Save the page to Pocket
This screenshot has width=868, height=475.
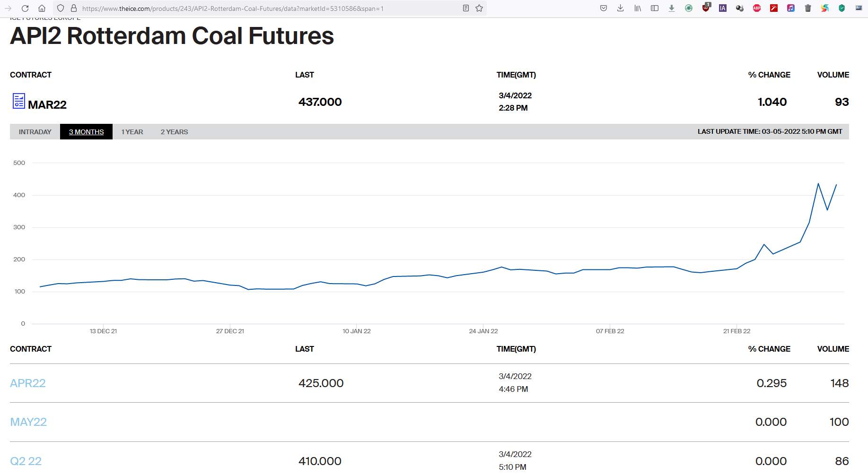pyautogui.click(x=604, y=9)
